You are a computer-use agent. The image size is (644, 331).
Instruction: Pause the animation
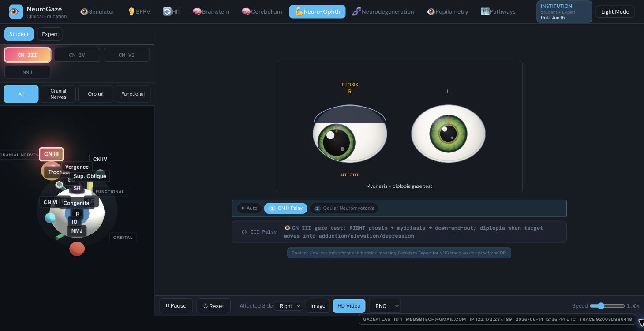[176, 305]
